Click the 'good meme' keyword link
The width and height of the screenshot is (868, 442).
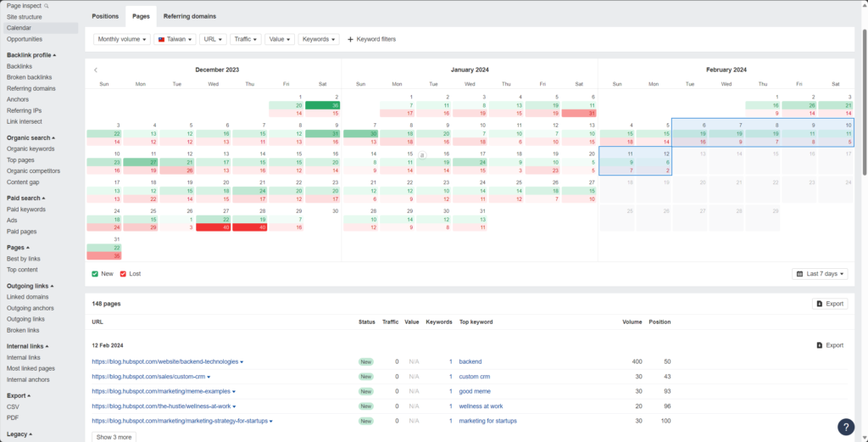[475, 392]
